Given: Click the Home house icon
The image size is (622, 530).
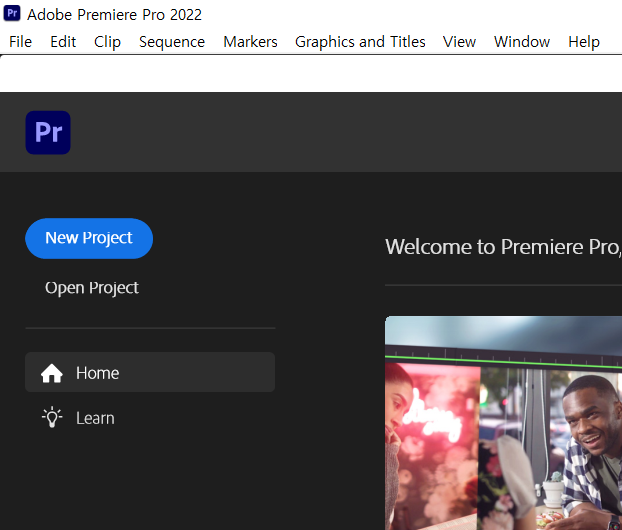Looking at the screenshot, I should click(x=52, y=373).
